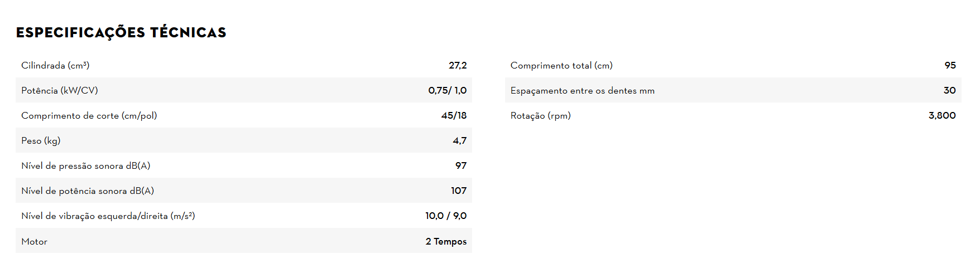Click the 4,7 weight value
The height and width of the screenshot is (273, 980).
pyautogui.click(x=459, y=140)
